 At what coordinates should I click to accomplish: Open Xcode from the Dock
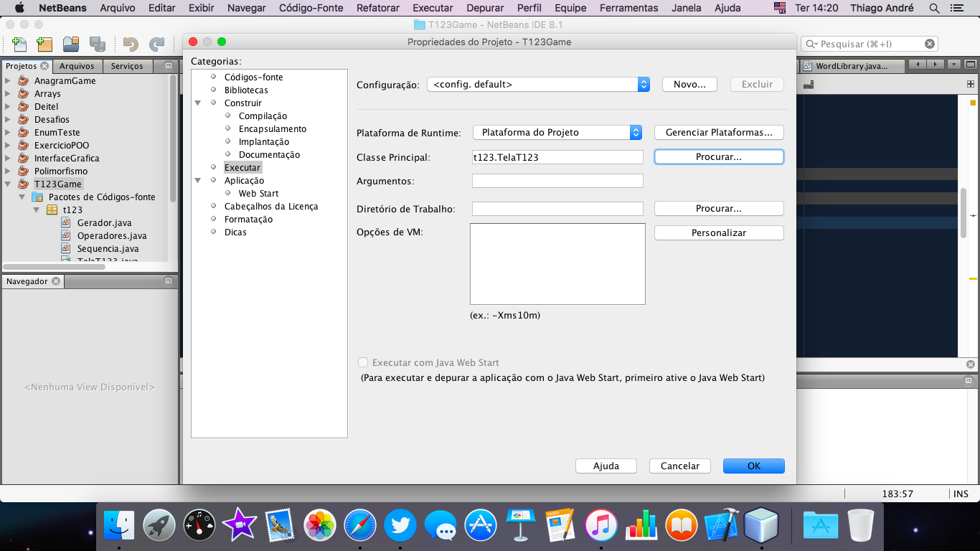722,525
